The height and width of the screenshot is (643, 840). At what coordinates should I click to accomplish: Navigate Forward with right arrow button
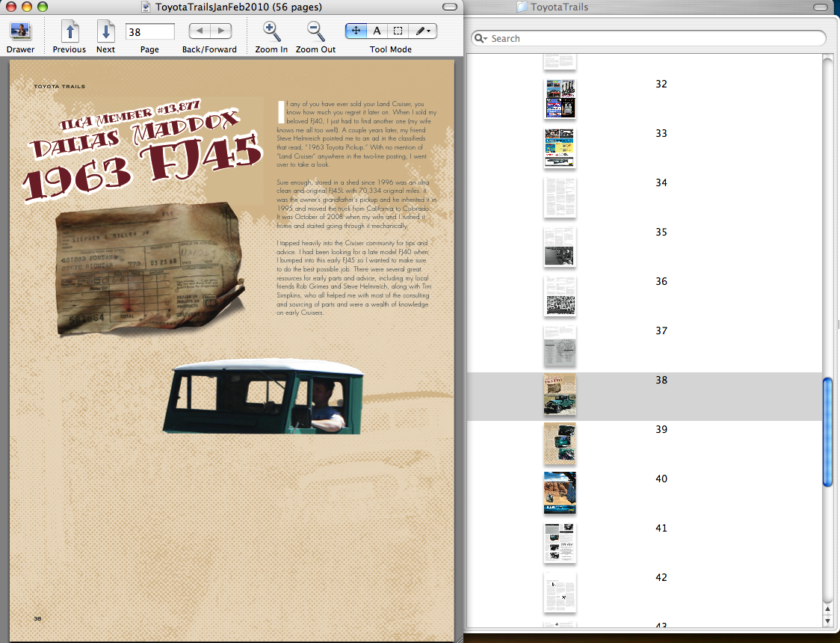coord(221,31)
